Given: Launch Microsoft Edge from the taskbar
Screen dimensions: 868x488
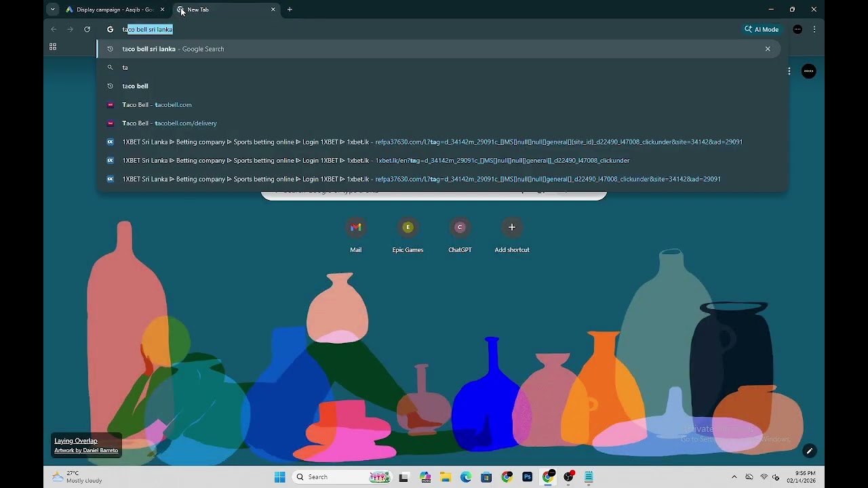Looking at the screenshot, I should [466, 477].
